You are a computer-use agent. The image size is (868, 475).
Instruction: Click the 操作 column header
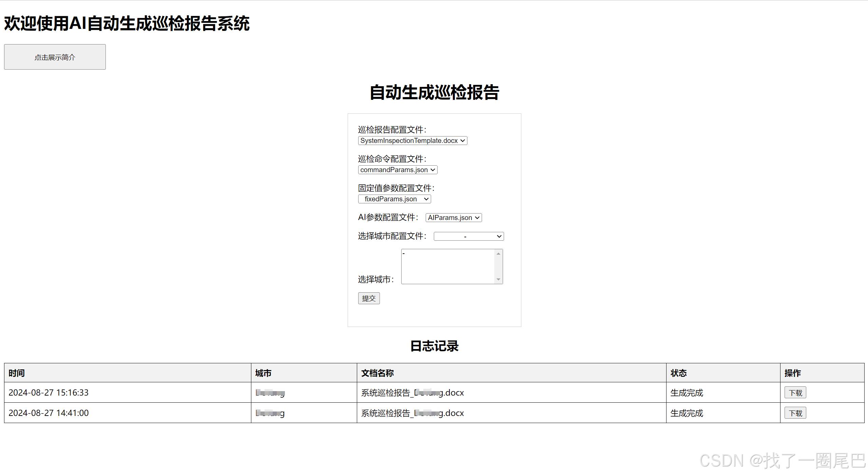792,373
